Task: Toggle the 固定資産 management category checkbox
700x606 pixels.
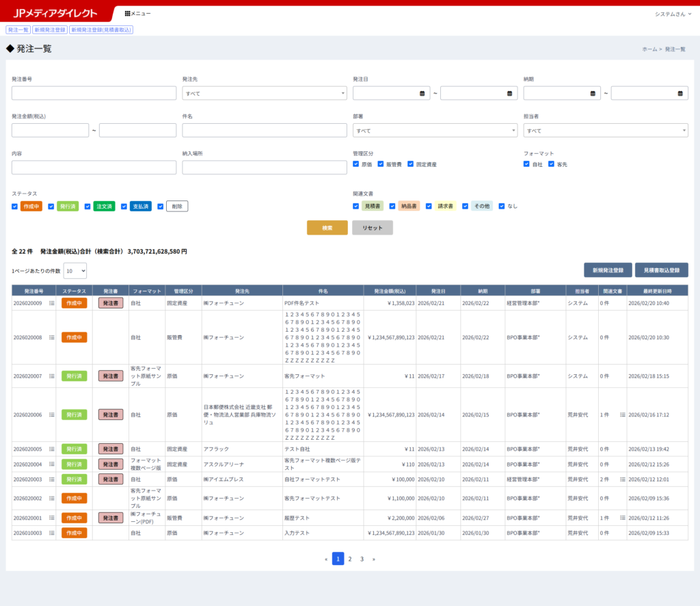Action: (x=411, y=164)
